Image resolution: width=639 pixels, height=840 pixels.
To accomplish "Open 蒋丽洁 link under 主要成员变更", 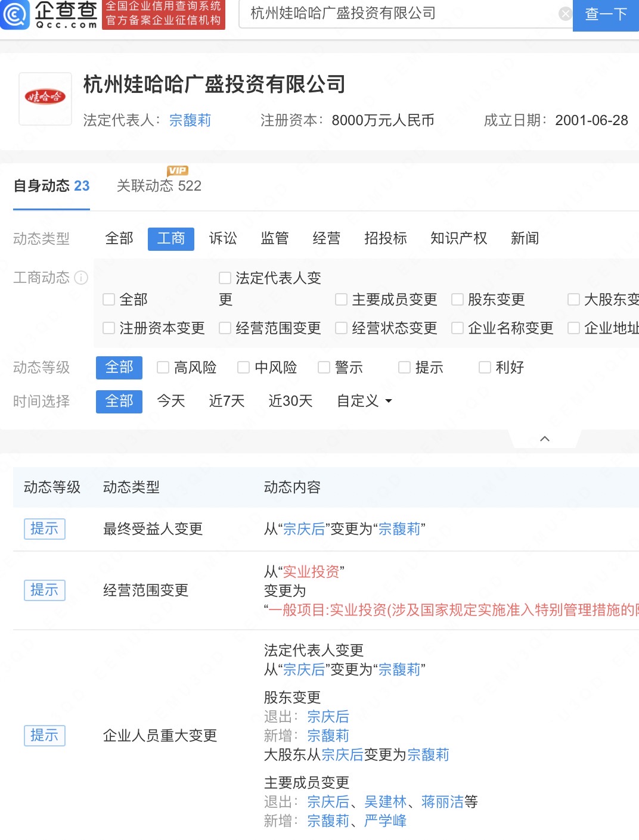I will (x=442, y=802).
